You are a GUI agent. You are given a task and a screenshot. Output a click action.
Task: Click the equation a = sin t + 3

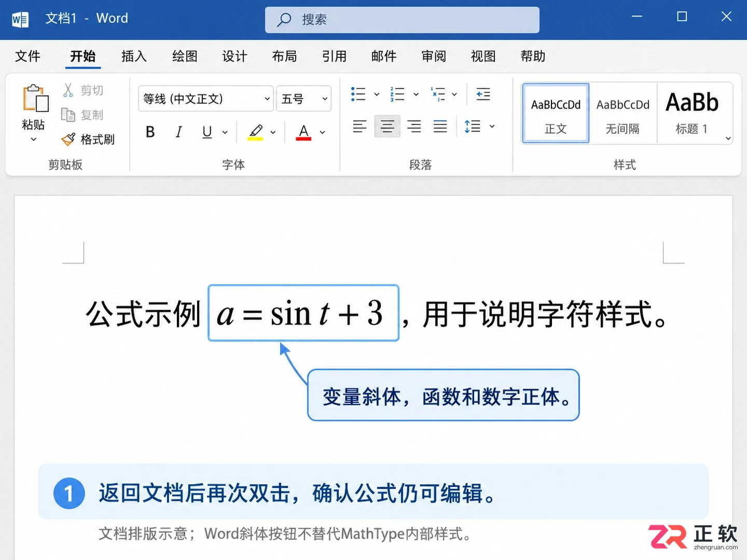click(303, 313)
